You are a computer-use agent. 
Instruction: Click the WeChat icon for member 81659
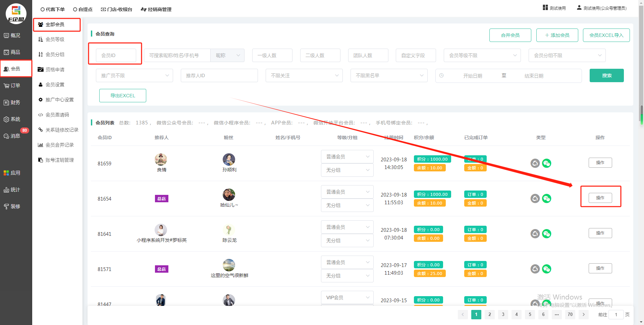coord(546,163)
